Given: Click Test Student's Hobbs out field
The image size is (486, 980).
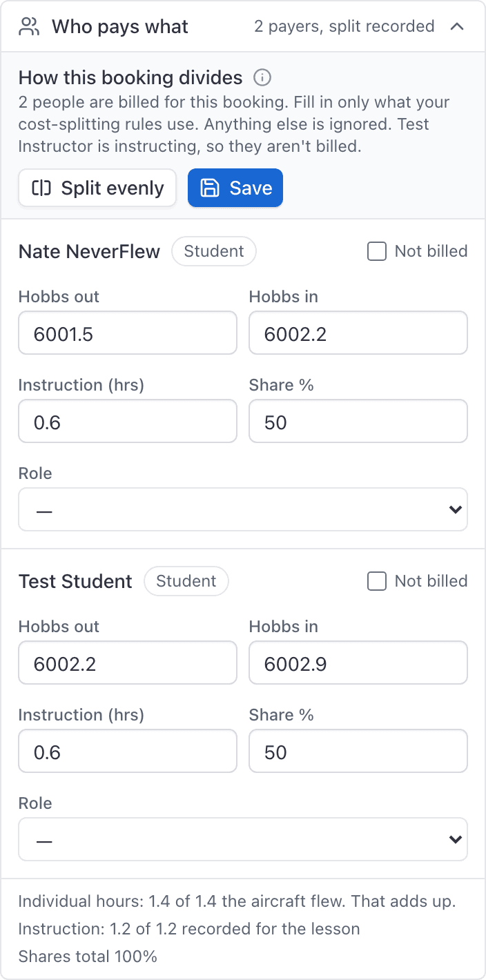Looking at the screenshot, I should click(128, 663).
